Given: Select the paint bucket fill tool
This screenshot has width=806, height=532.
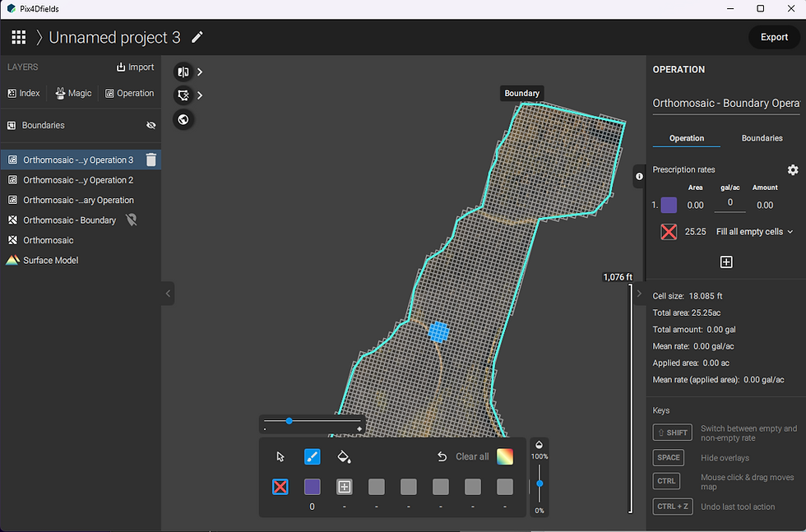Looking at the screenshot, I should [x=344, y=456].
